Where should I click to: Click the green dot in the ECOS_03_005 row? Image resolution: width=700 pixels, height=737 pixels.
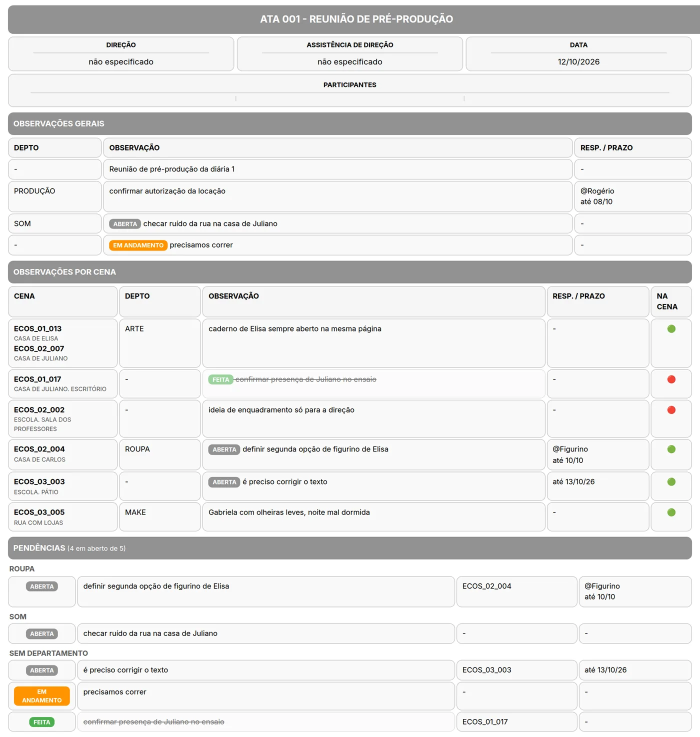(x=671, y=512)
